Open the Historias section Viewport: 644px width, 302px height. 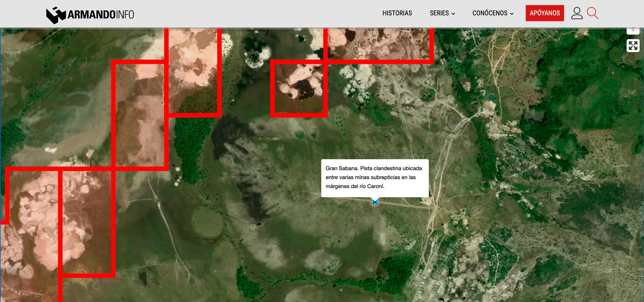pyautogui.click(x=397, y=13)
